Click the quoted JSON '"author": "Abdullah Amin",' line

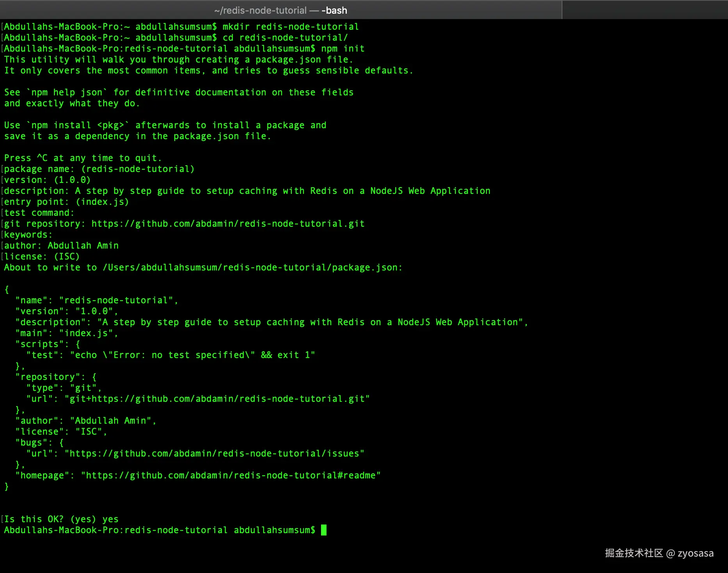tap(86, 421)
